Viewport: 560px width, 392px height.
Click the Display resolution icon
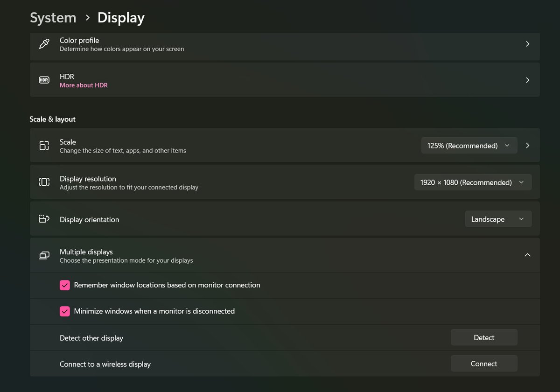point(44,182)
